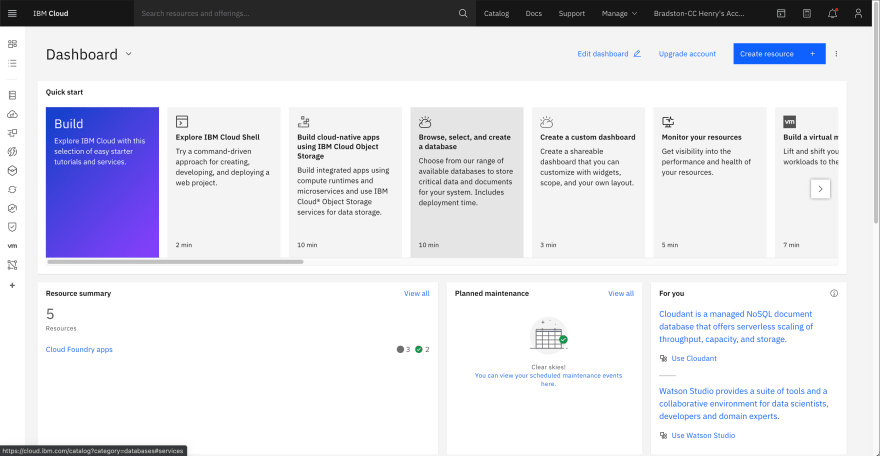Expand the Dashboard title dropdown chevron
880x456 pixels.
(129, 54)
